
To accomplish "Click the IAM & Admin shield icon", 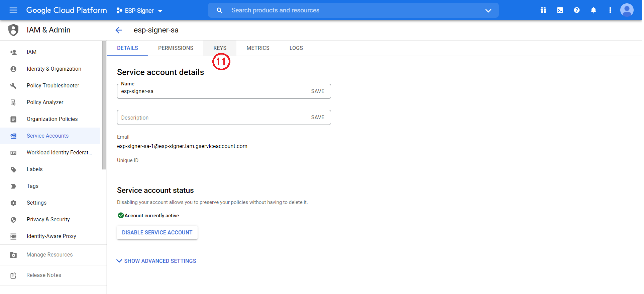I will [x=13, y=30].
